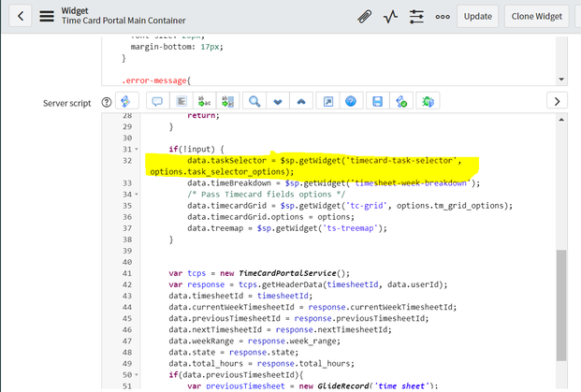Open the script debugger bug icon
Viewport: 581px width, 392px height.
[x=428, y=101]
